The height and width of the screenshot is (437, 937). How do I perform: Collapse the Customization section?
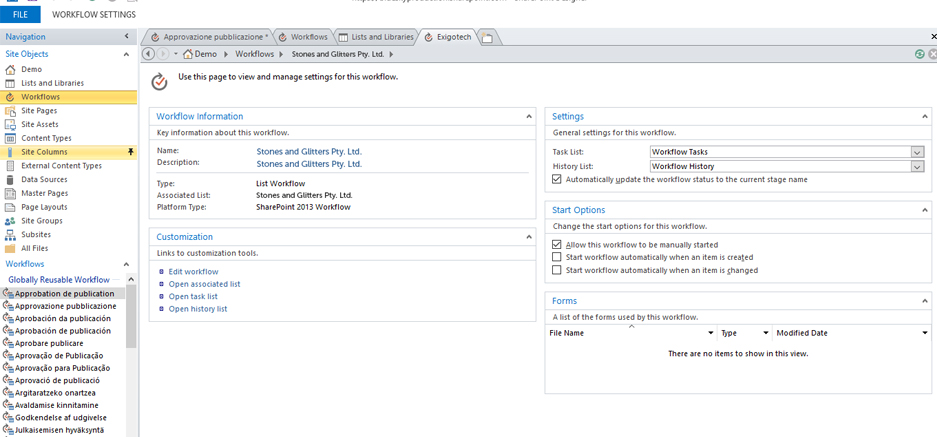528,237
